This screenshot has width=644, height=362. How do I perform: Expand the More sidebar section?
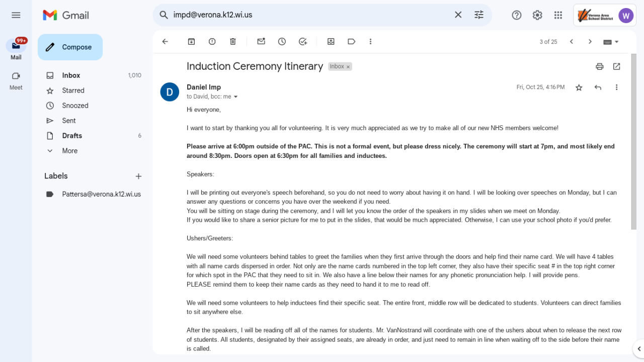coord(69,151)
